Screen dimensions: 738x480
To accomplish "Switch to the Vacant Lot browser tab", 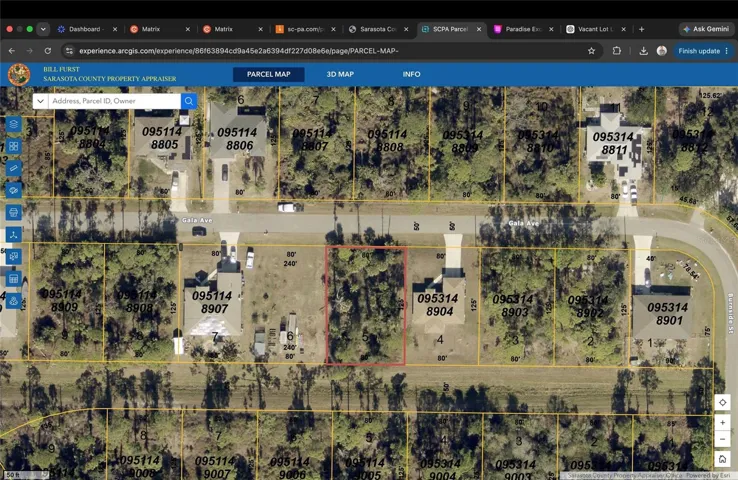I will coord(595,29).
